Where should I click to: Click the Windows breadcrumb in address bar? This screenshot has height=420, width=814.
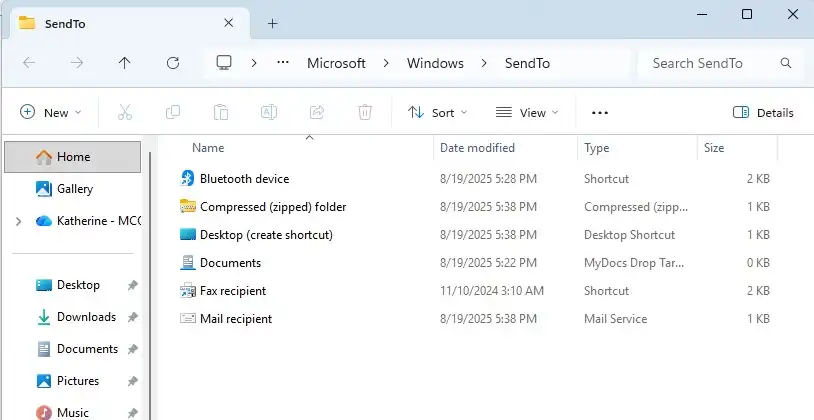pos(435,63)
